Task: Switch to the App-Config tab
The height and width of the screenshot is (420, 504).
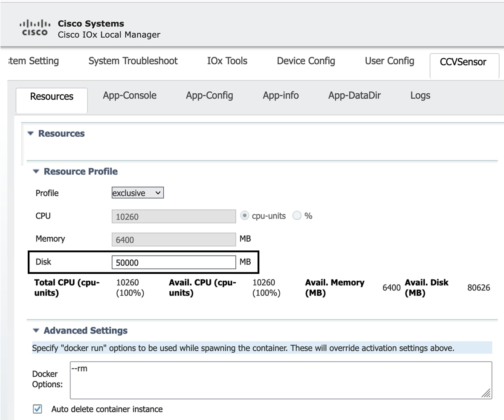Action: [209, 95]
